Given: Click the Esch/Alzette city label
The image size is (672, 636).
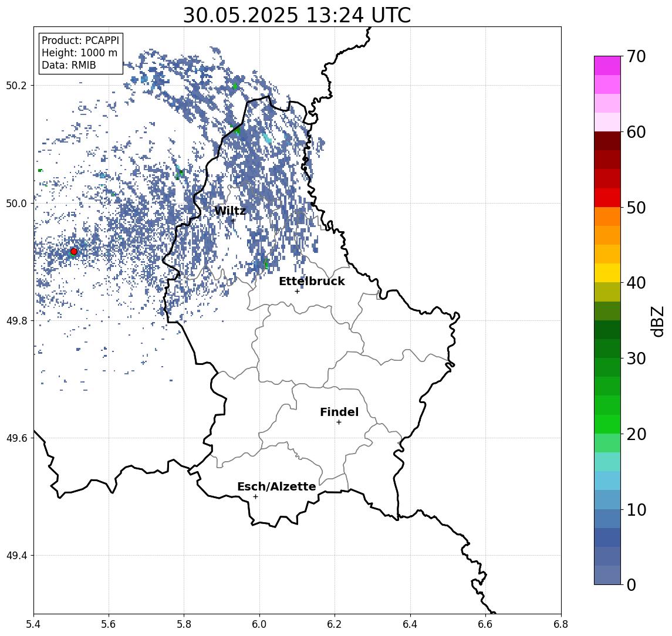Looking at the screenshot, I should (x=276, y=486).
